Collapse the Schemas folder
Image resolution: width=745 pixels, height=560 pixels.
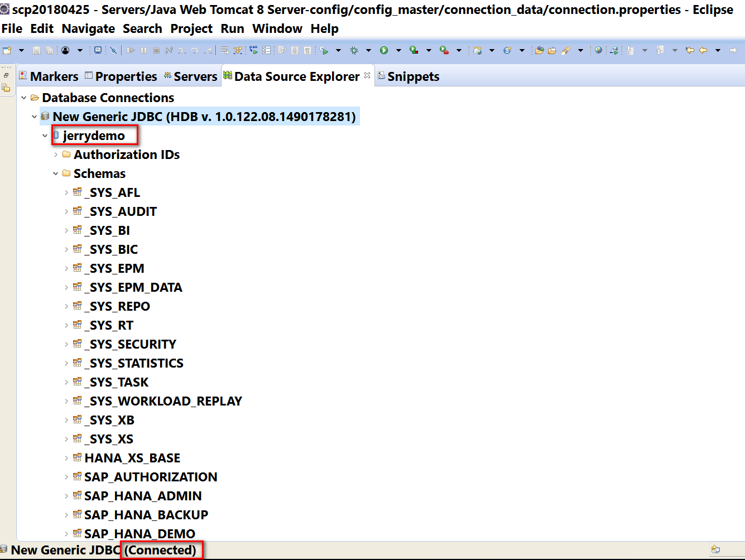coord(55,173)
